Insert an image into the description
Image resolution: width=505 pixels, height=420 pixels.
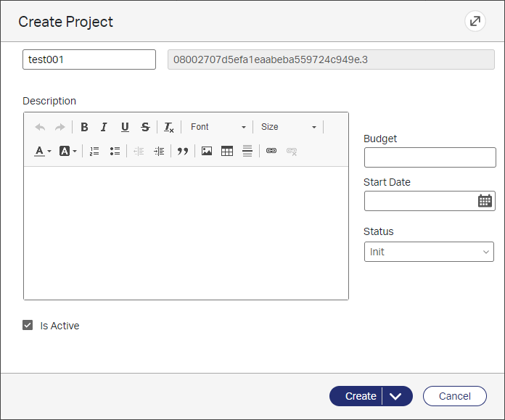click(207, 151)
